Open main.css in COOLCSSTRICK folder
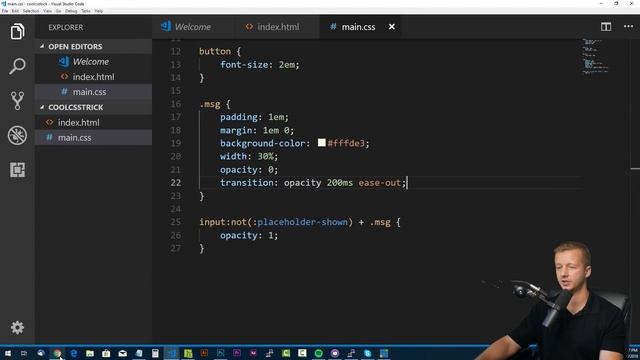 tap(93, 138)
